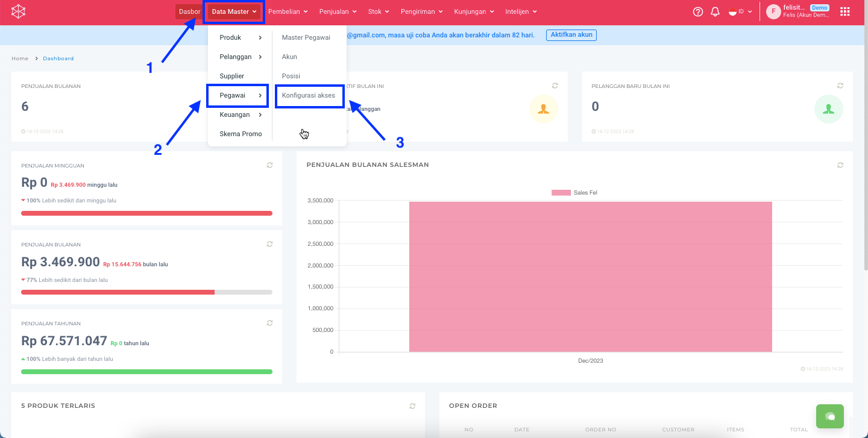Click the user avatar with letter F
Image resolution: width=868 pixels, height=438 pixels.
773,11
